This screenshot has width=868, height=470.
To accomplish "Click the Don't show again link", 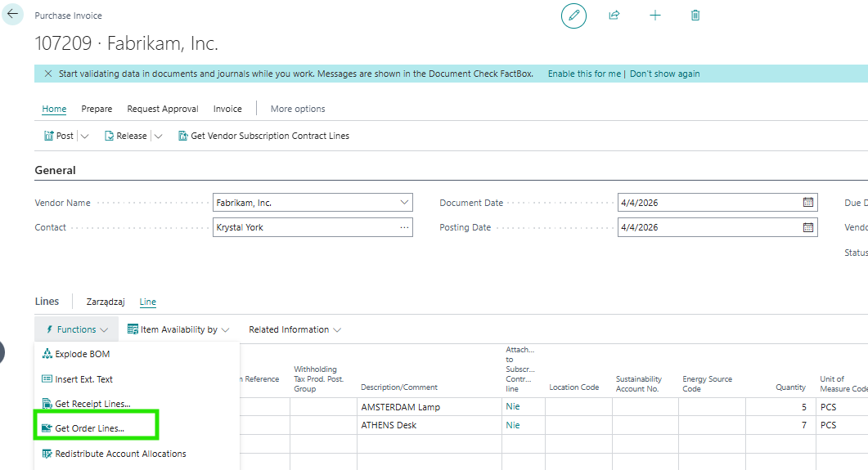I will tap(664, 74).
